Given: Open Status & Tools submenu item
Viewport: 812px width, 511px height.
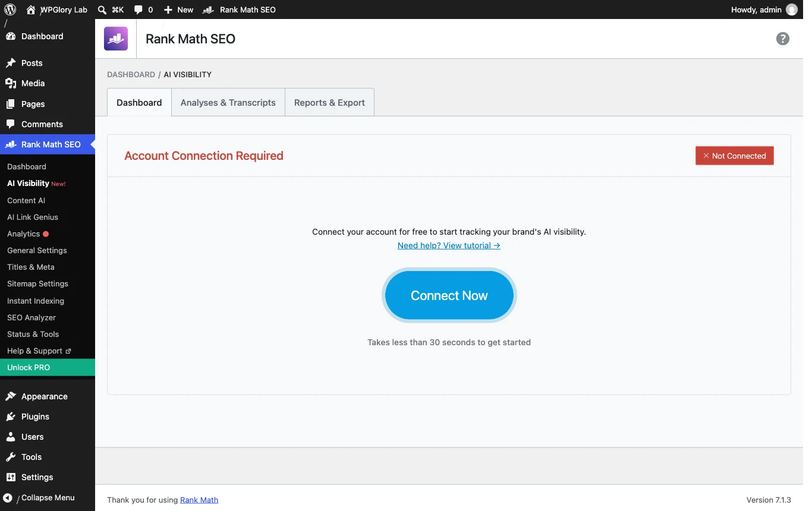Looking at the screenshot, I should pyautogui.click(x=48, y=334).
